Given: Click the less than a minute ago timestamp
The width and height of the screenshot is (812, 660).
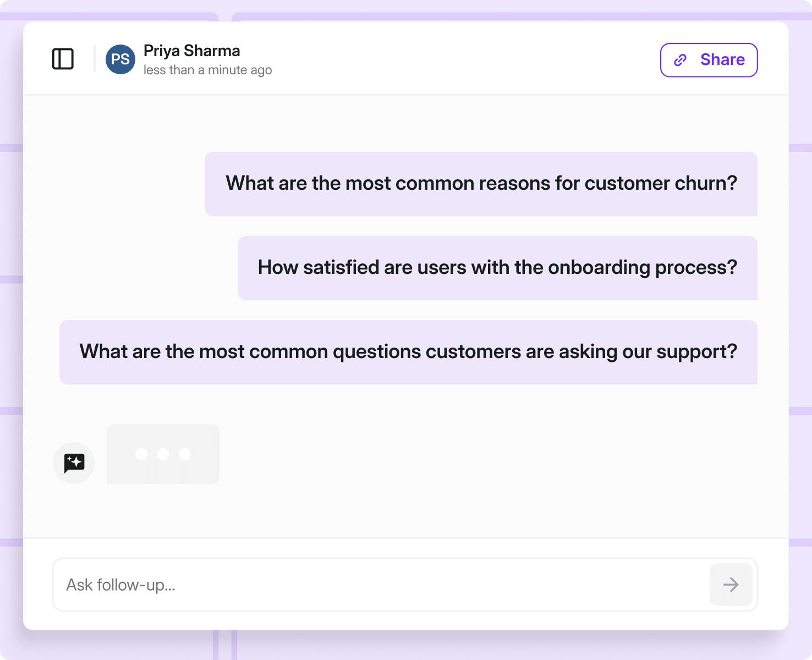Looking at the screenshot, I should [x=207, y=70].
